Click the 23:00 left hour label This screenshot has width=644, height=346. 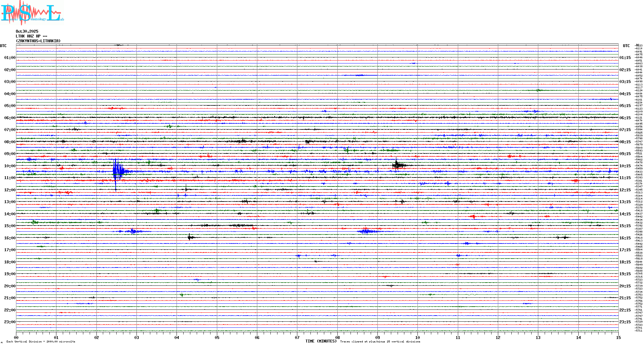tap(10, 322)
